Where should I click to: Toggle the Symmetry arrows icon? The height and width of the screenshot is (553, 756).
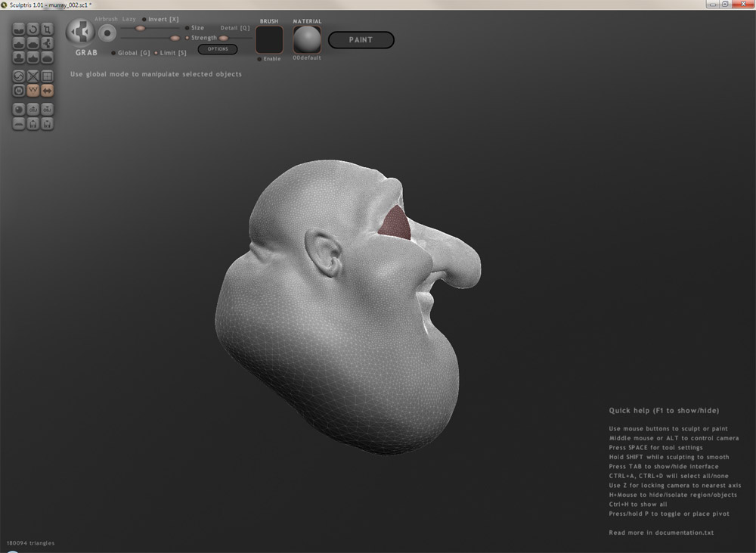pos(47,90)
